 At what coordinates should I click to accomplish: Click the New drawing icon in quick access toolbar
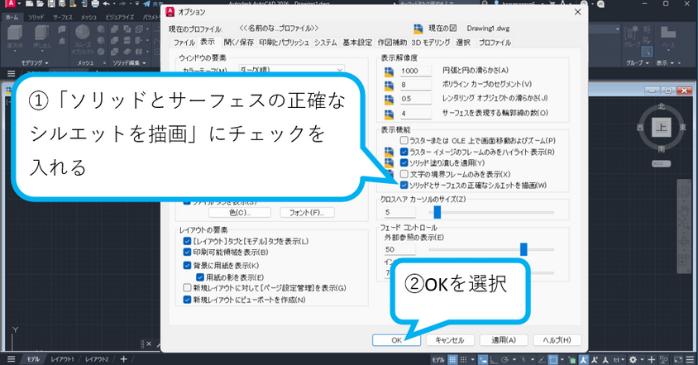click(x=29, y=4)
